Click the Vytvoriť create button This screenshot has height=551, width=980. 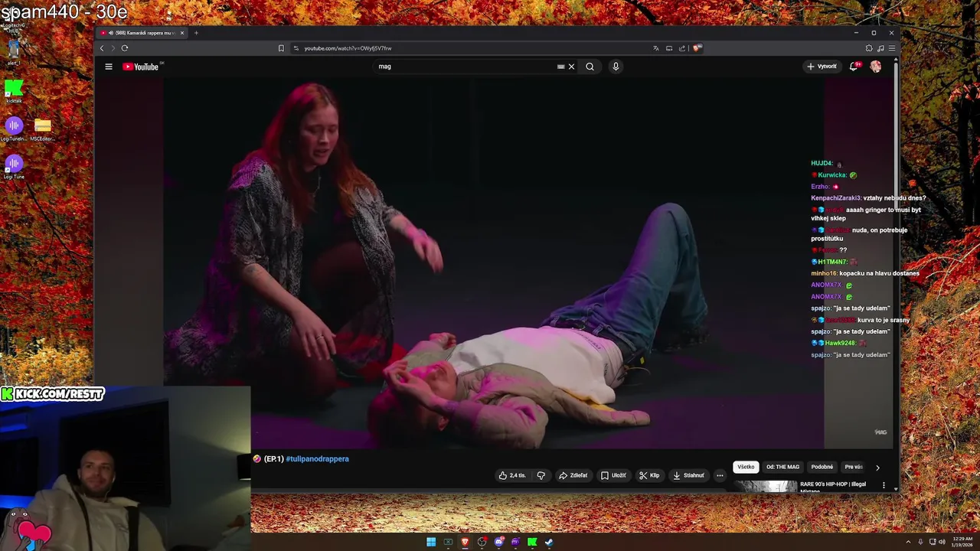[822, 67]
